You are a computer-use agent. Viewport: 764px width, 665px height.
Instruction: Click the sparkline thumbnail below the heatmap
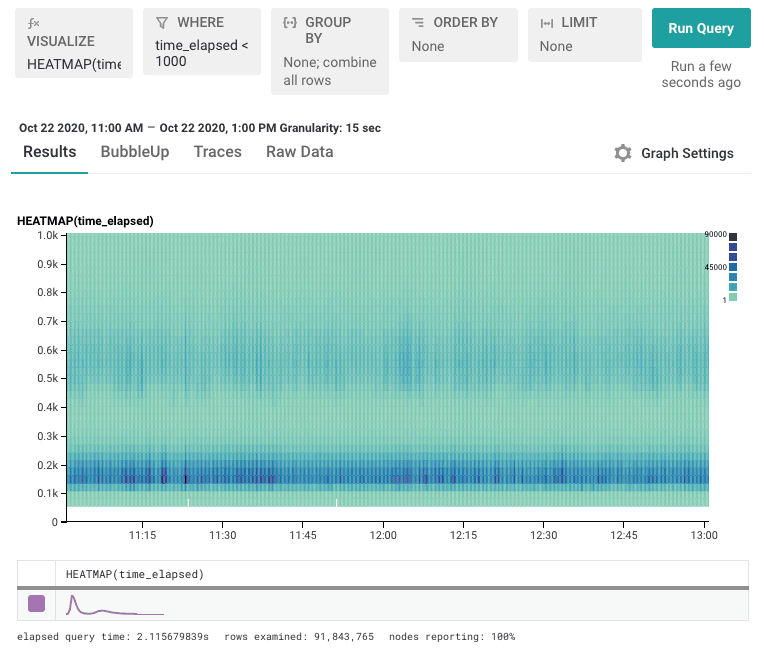pos(114,605)
